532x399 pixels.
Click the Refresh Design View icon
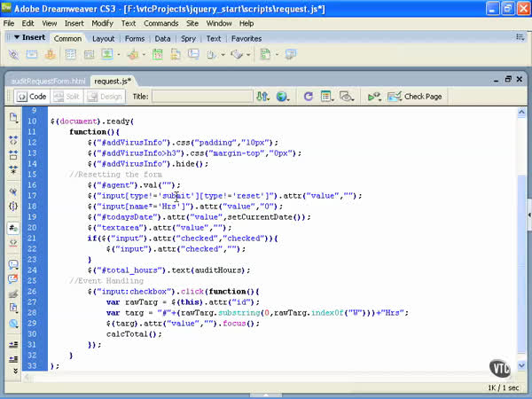coord(308,97)
